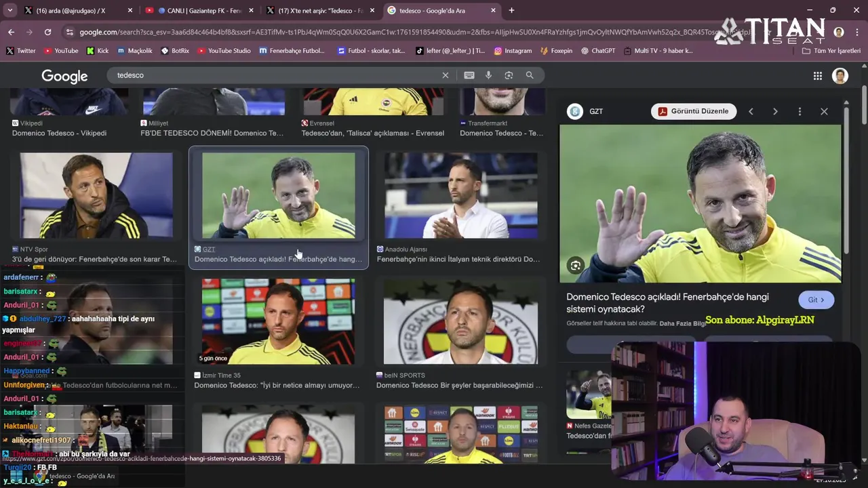Show the previous image in the preview panel

pos(751,111)
